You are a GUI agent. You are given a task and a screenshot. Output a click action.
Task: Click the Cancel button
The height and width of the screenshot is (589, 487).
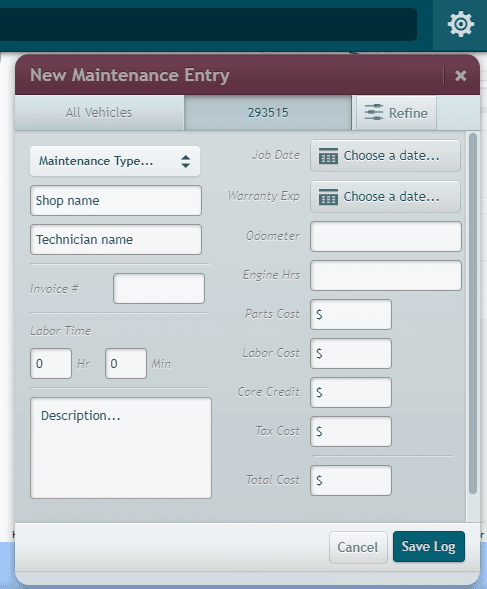[x=358, y=547]
